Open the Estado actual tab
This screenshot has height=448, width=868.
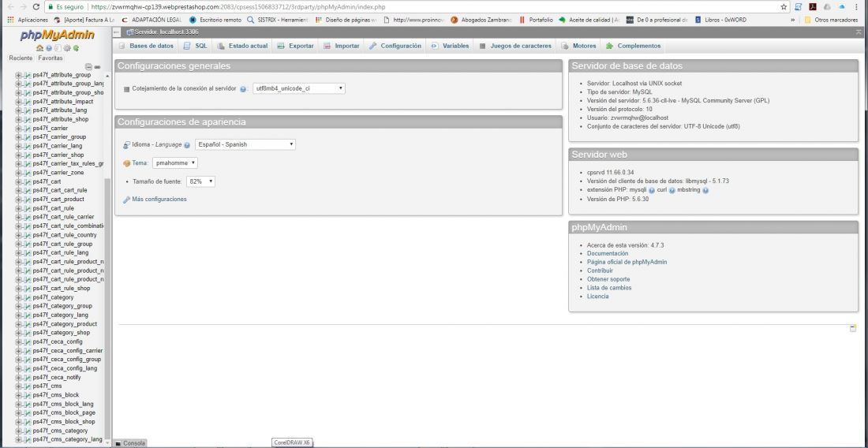point(242,46)
